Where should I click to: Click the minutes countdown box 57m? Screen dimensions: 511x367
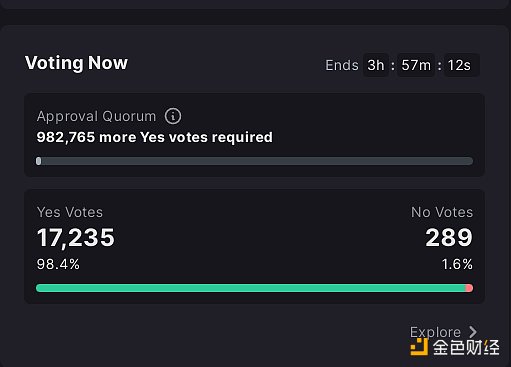pyautogui.click(x=416, y=65)
